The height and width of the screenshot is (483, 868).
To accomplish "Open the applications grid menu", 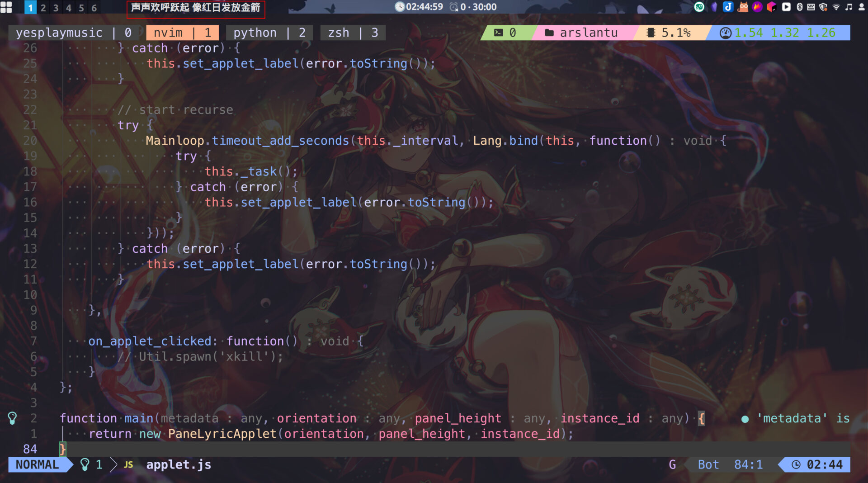I will 6,7.
